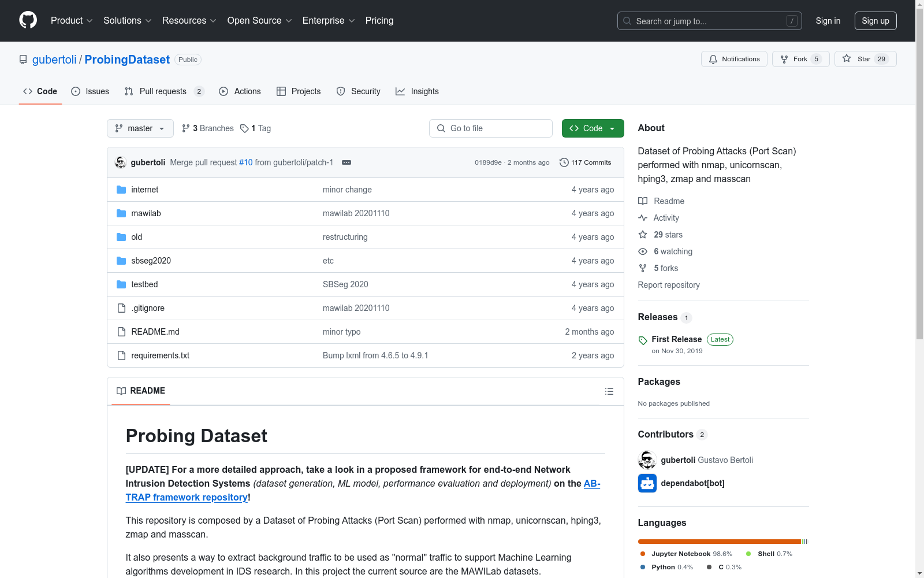Expand the Product menu
The width and height of the screenshot is (924, 578).
(72, 21)
